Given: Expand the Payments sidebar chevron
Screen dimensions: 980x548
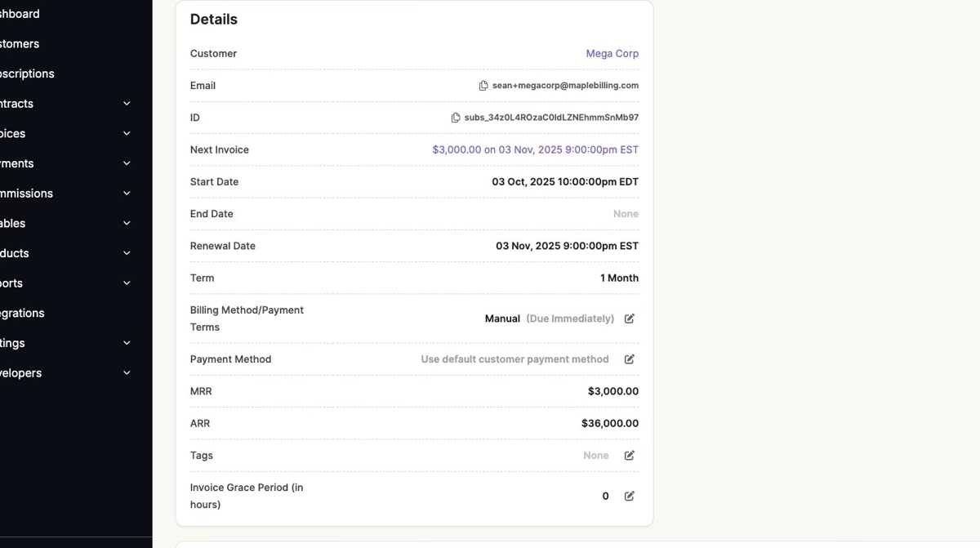Looking at the screenshot, I should click(127, 163).
